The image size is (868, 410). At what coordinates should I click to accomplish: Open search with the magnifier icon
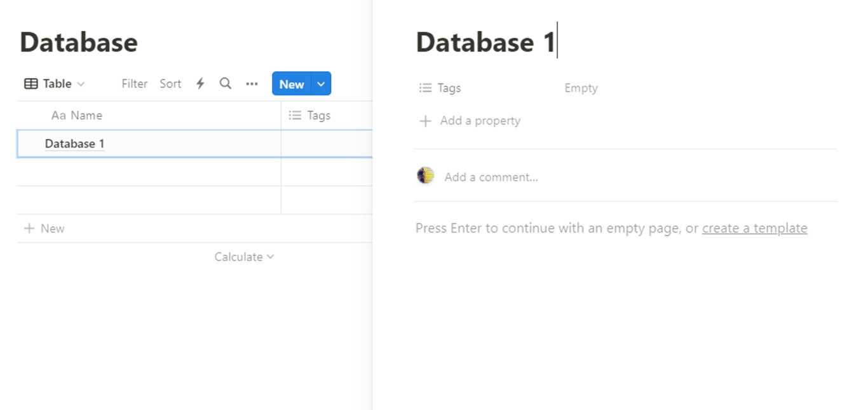(x=226, y=84)
